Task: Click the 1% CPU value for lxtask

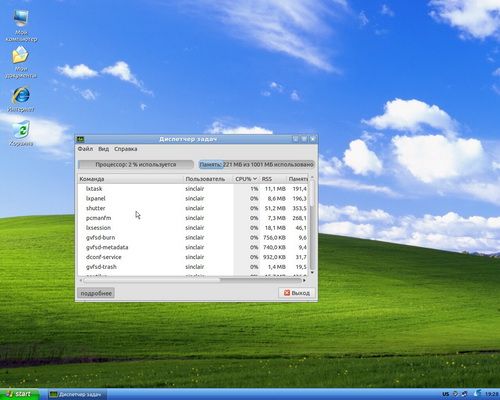Action: [254, 189]
